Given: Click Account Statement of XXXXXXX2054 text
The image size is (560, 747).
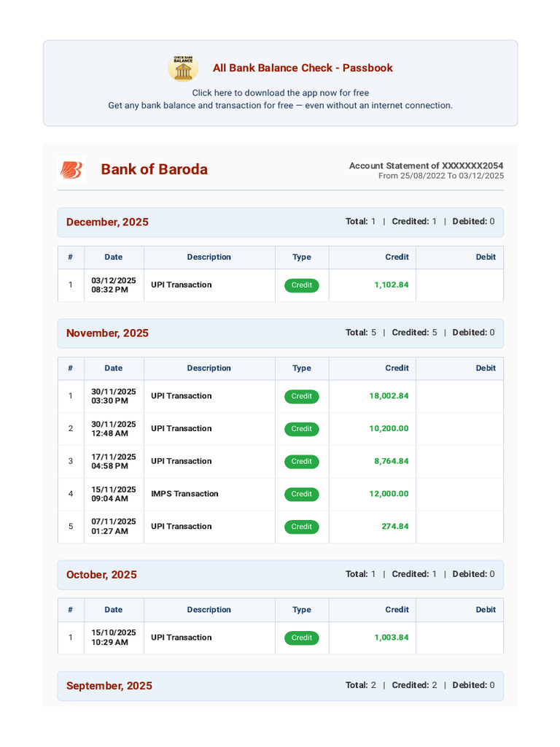Looking at the screenshot, I should pyautogui.click(x=426, y=166).
